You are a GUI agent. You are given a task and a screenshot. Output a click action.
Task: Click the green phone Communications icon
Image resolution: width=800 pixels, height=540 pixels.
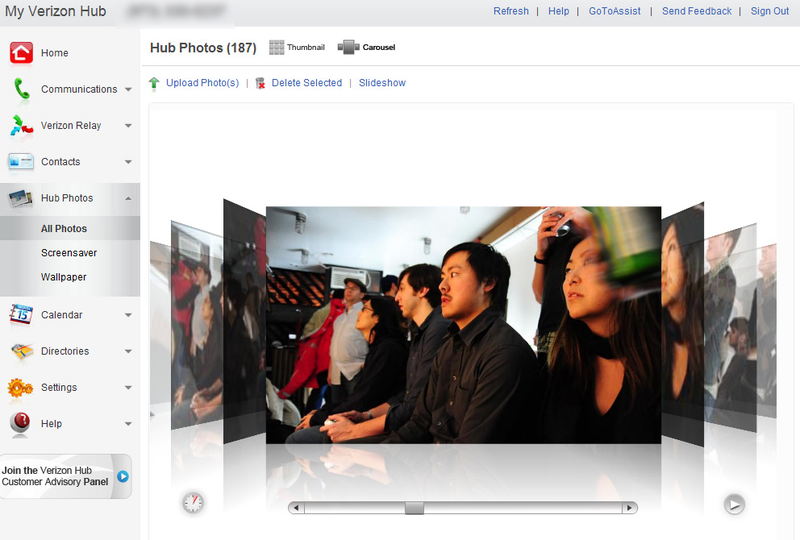point(21,89)
